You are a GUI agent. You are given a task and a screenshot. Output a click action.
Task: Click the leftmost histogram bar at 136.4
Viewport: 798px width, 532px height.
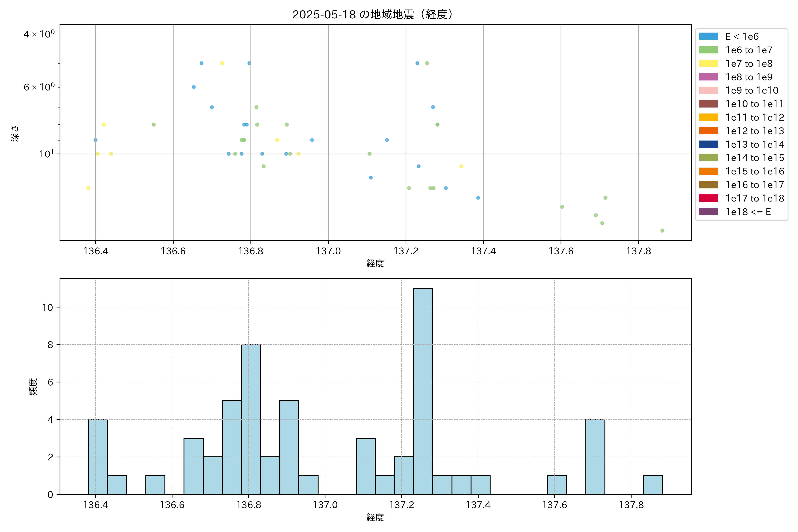click(x=98, y=456)
